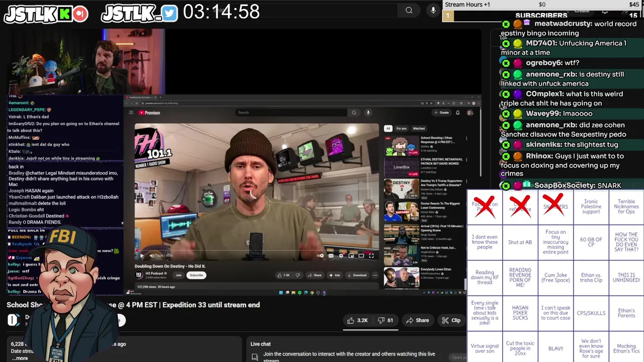Viewport: 644px width, 362px height.
Task: Open the notifications bell
Action: (457, 113)
